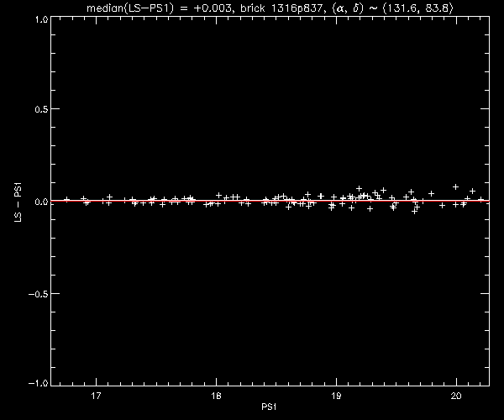This screenshot has width=504, height=420.
Task: Click the x-axis tick label 17
Action: [96, 396]
